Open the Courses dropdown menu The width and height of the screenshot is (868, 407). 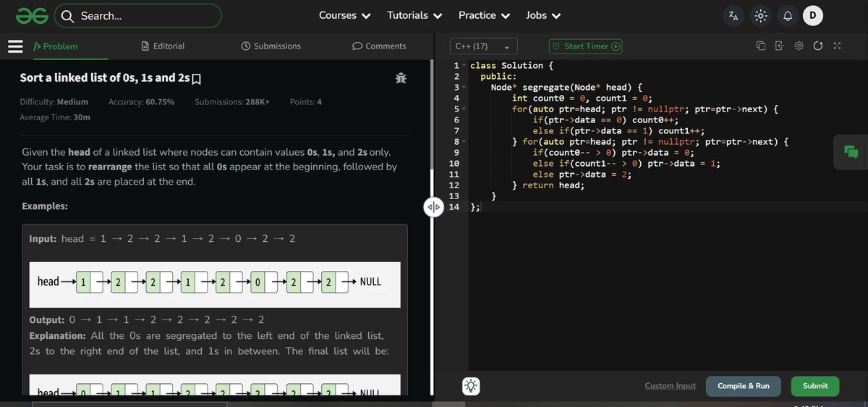(x=345, y=15)
